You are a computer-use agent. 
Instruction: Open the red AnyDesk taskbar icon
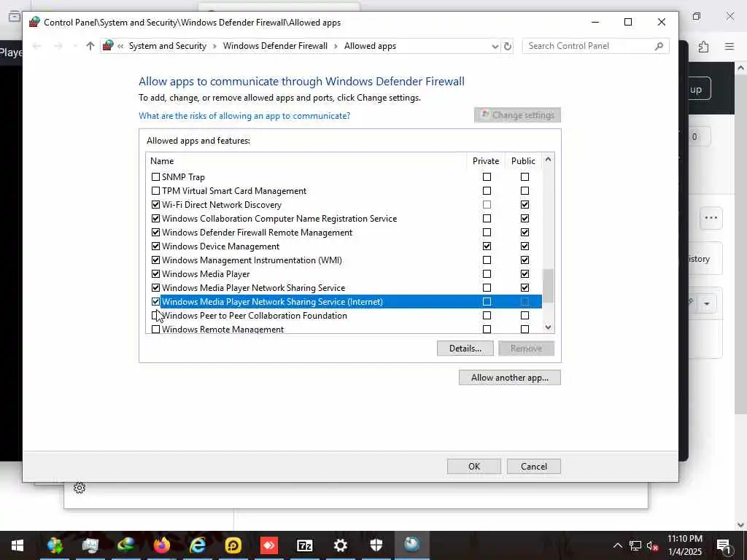(268, 545)
